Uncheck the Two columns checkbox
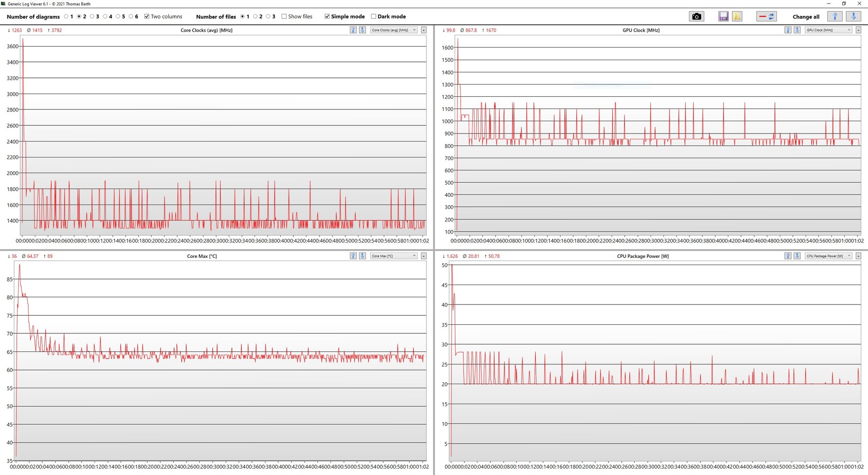Viewport: 868px width, 475px height. 147,17
